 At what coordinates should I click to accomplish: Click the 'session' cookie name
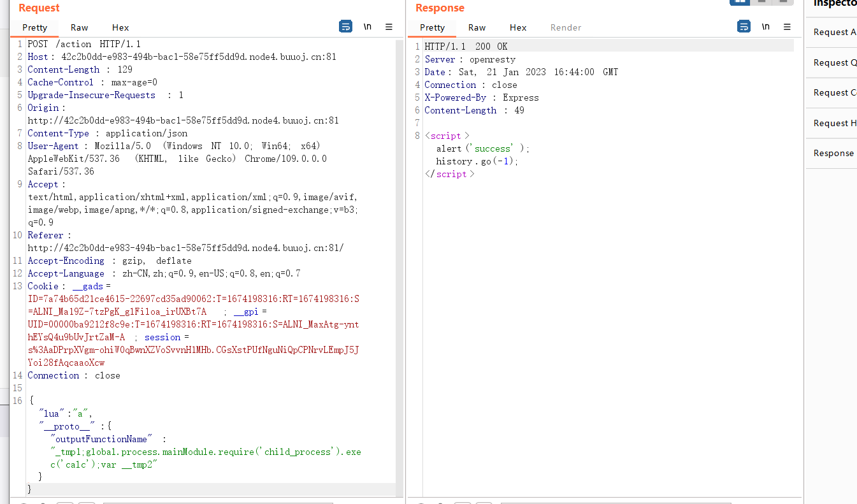[162, 337]
